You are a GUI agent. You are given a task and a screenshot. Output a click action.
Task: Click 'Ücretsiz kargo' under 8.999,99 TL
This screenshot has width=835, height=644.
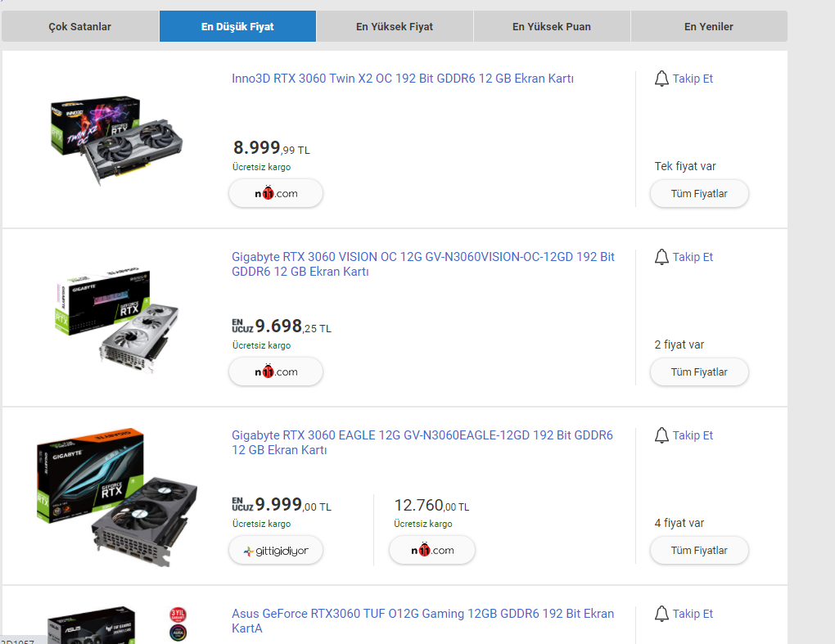(261, 167)
